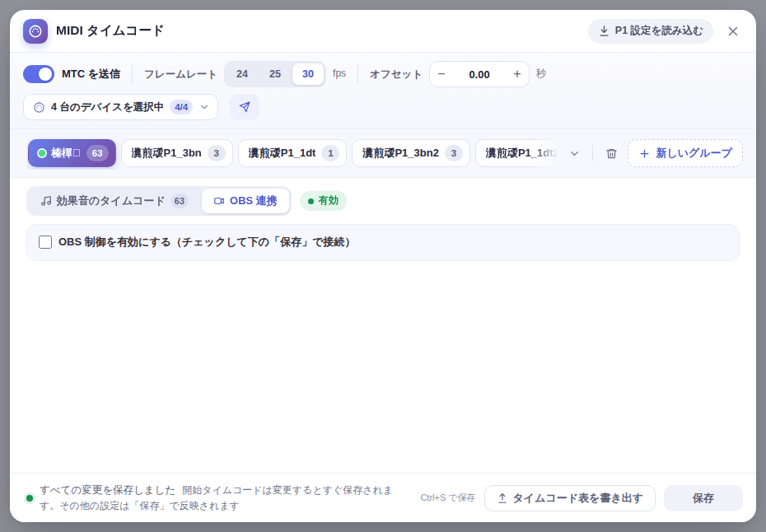Select 24 fps frame rate
This screenshot has height=532, width=766.
tap(242, 74)
